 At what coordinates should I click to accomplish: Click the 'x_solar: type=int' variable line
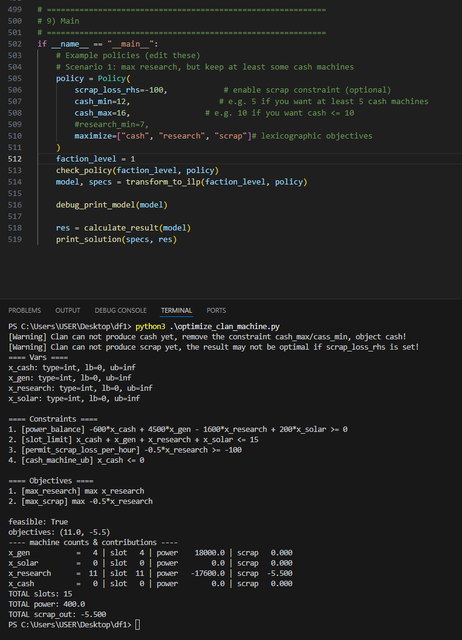pyautogui.click(x=74, y=398)
